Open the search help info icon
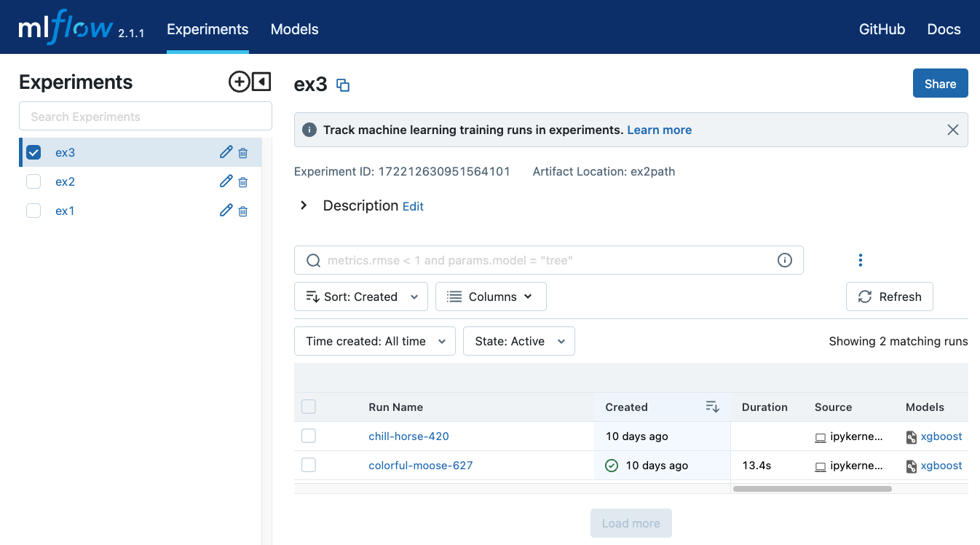The width and height of the screenshot is (980, 545). coord(784,260)
